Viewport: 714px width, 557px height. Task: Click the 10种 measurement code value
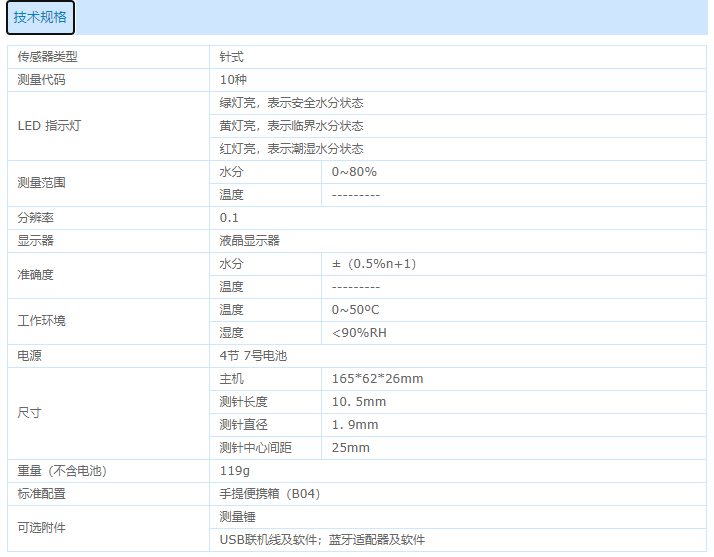(x=233, y=80)
